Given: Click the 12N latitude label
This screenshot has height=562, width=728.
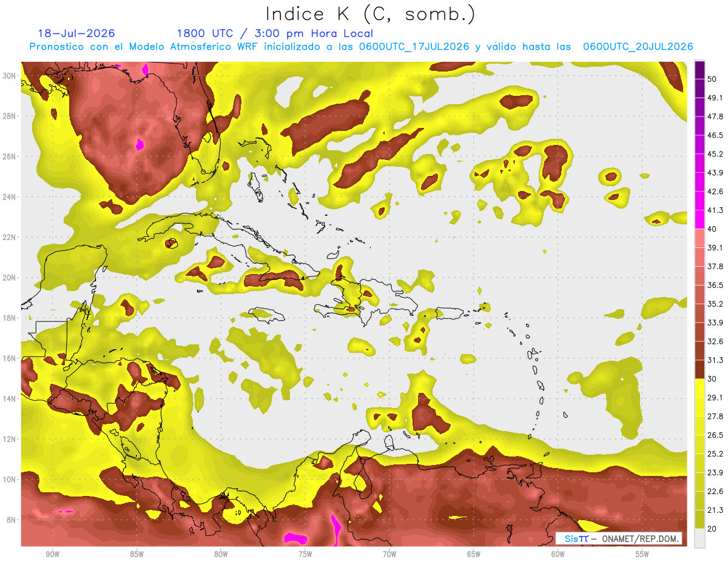Looking at the screenshot, I should [x=10, y=439].
